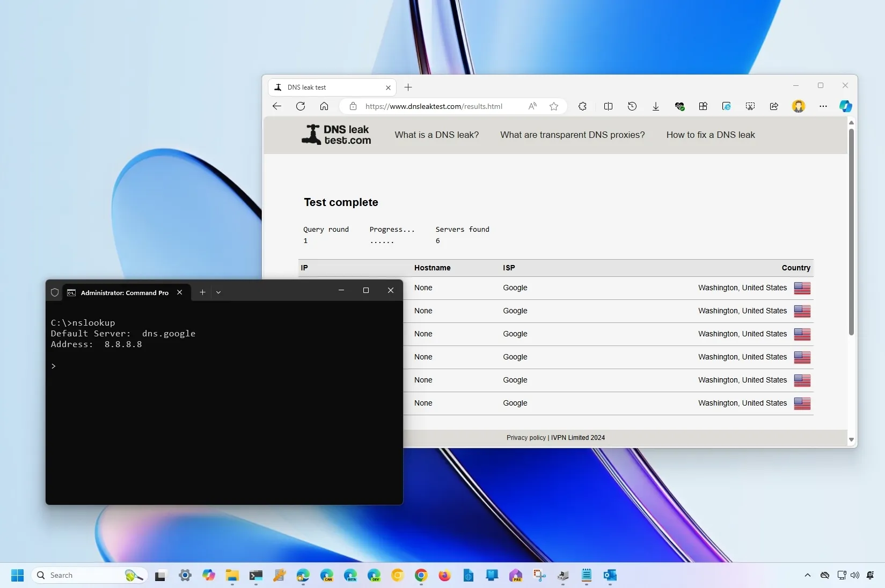Launch Firefox from the taskbar
Screen dimensions: 885x588
[x=444, y=576]
